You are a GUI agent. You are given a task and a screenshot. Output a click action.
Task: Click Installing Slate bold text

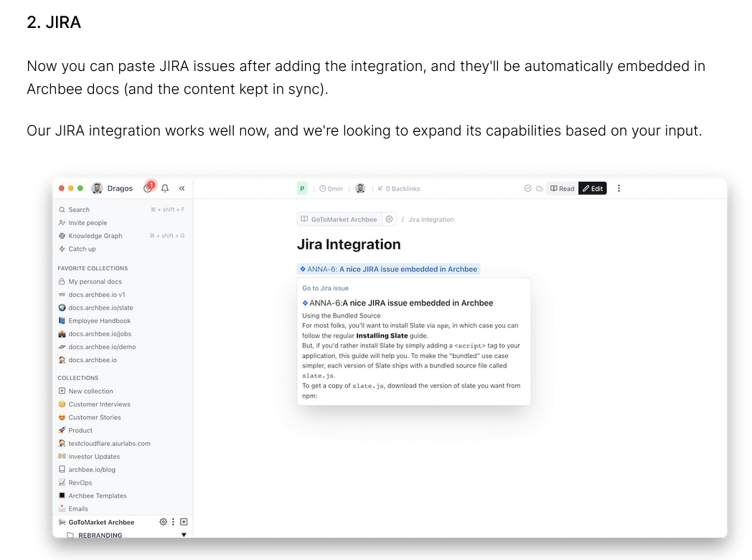coord(382,336)
